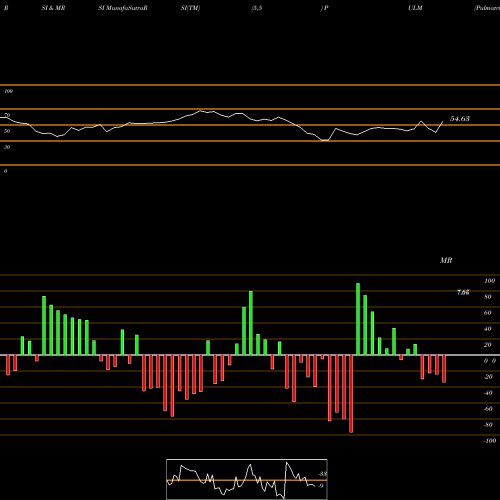
Task: Click the 'ULM' header text
Action: 415,8
